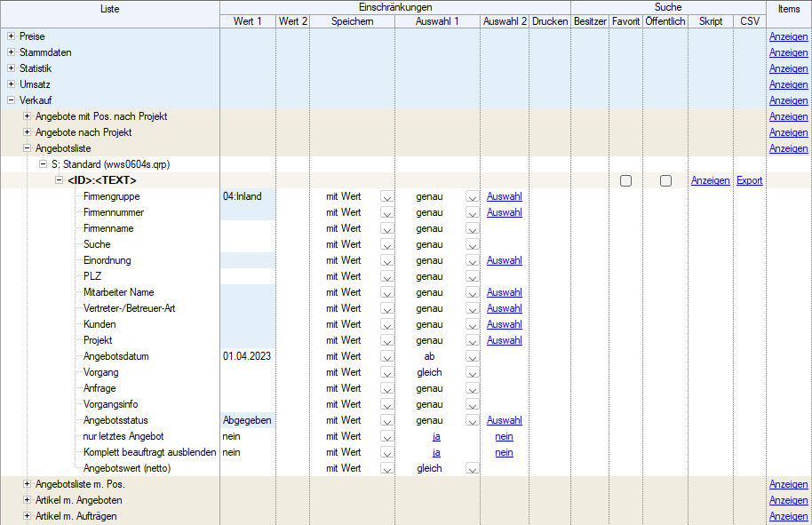Expand the Stammdaten tree node
Screen dimensions: 812x525
11,52
